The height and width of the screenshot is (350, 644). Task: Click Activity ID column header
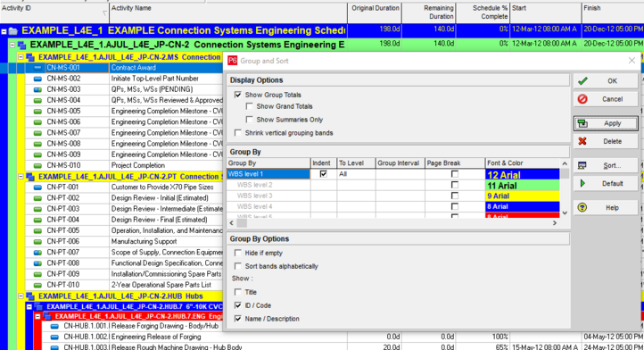point(54,12)
